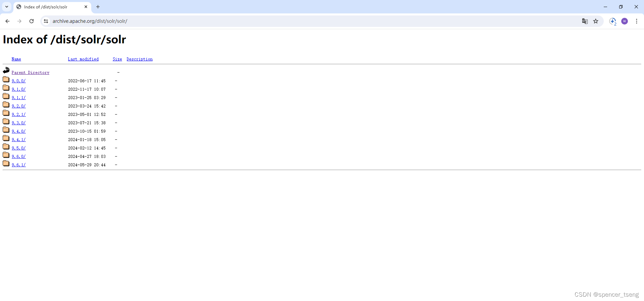Select the Index of /dist/solr/solr tab

(x=47, y=7)
